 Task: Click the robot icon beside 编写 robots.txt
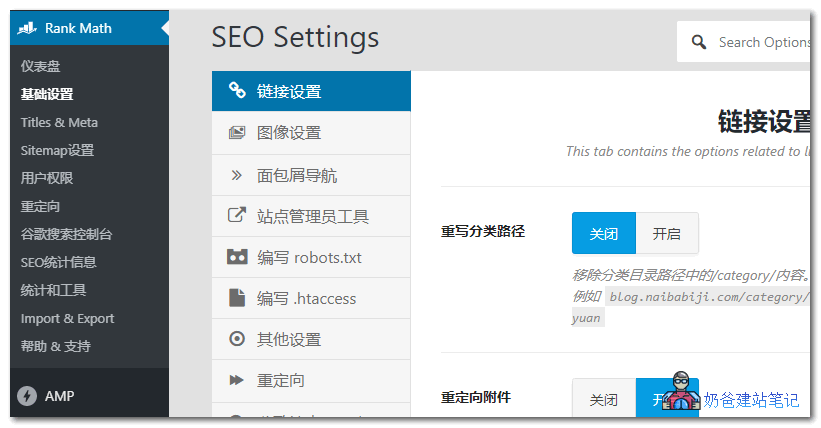coord(237,257)
